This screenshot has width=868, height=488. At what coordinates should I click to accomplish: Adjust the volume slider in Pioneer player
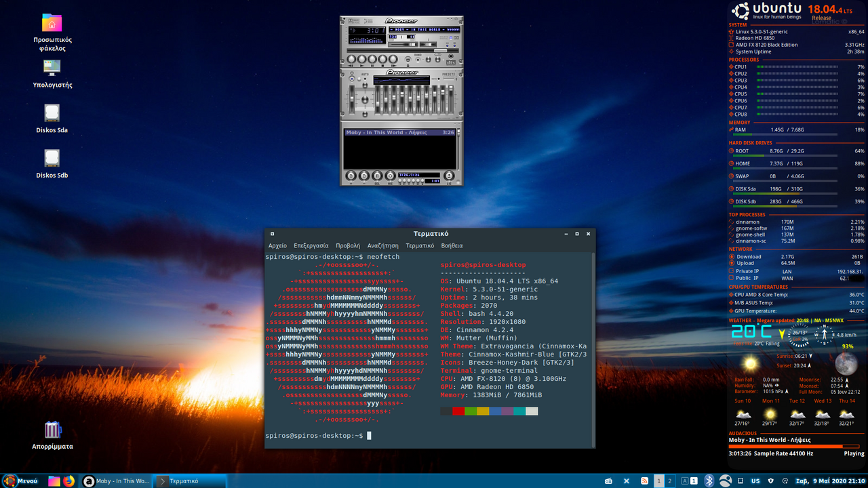(x=403, y=45)
